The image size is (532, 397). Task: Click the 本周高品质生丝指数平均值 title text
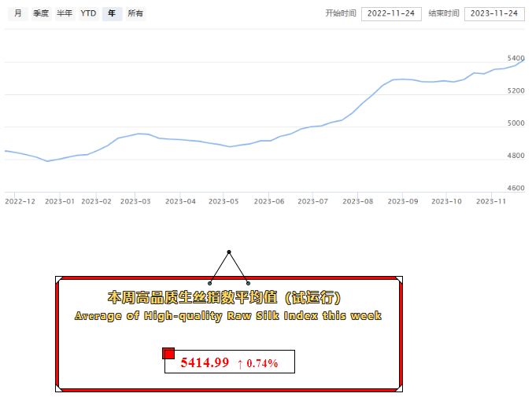pyautogui.click(x=224, y=298)
